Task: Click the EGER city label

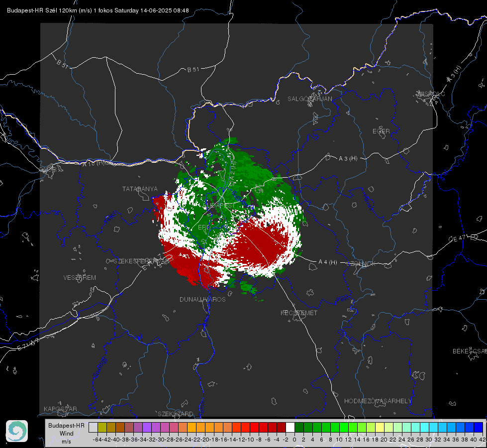Action: [381, 131]
